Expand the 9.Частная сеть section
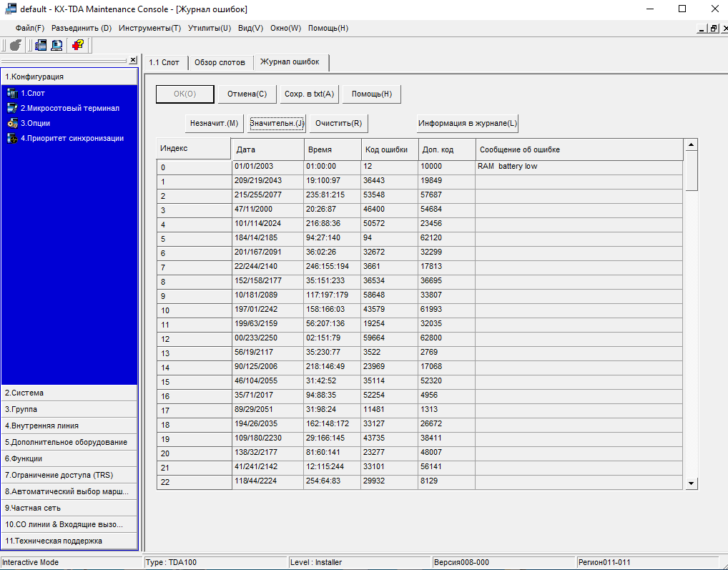This screenshot has width=728, height=570. tap(69, 508)
